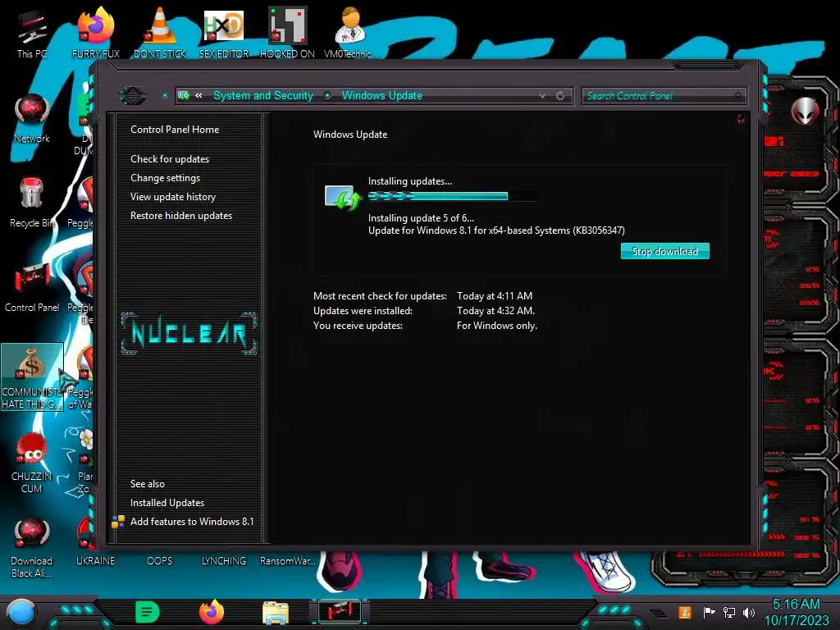Click the Alienware head gadget icon
Image resolution: width=840 pixels, height=630 pixels.
[806, 111]
